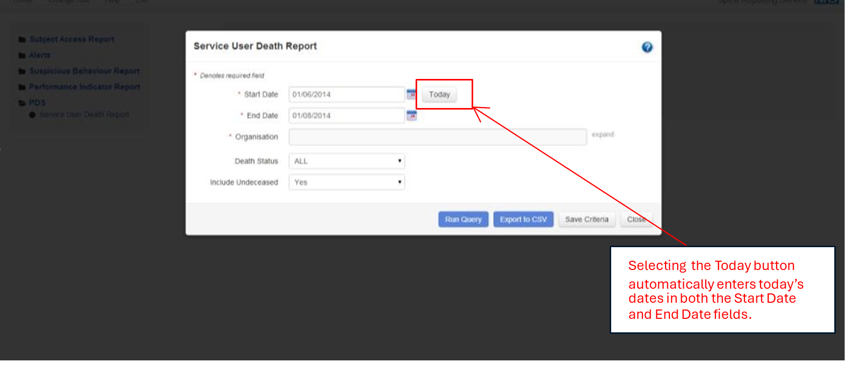
Task: Click Save Criteria button
Action: pyautogui.click(x=587, y=219)
